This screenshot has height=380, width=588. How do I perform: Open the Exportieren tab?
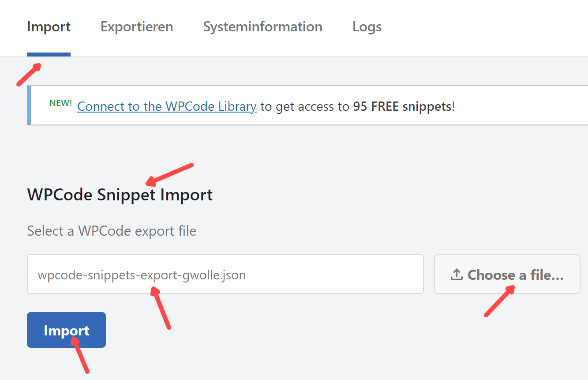coord(137,27)
